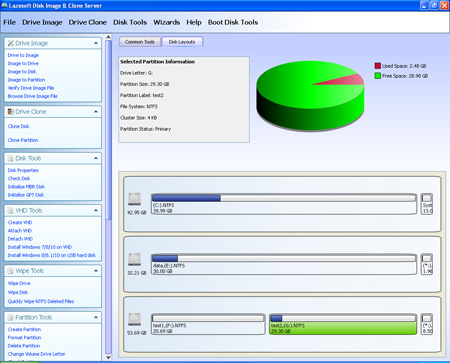The height and width of the screenshot is (363, 450).
Task: Click the Drive Image panel header icon
Action: [11, 43]
